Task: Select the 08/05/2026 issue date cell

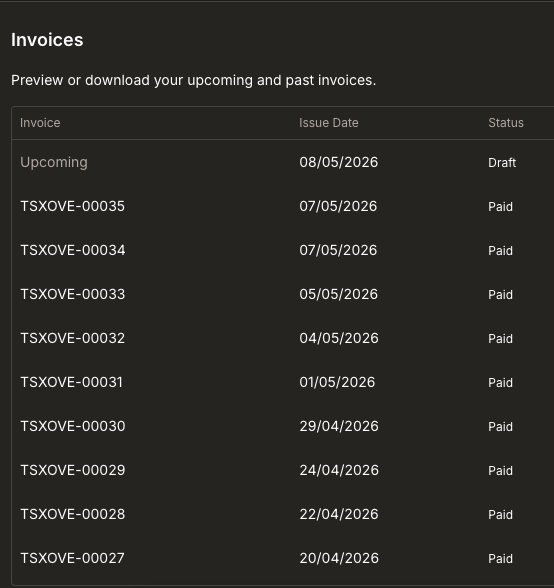Action: pyautogui.click(x=339, y=162)
